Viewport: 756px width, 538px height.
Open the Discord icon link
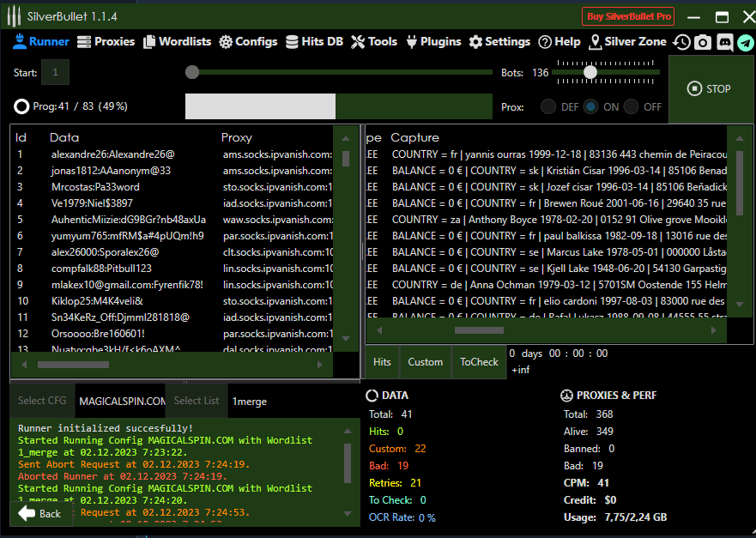tap(724, 42)
